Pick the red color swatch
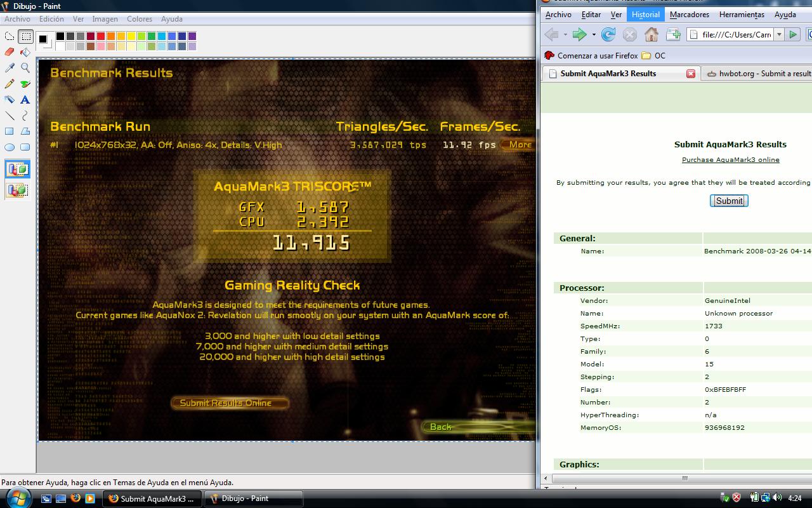Screen dimensions: 812x508 101,36
